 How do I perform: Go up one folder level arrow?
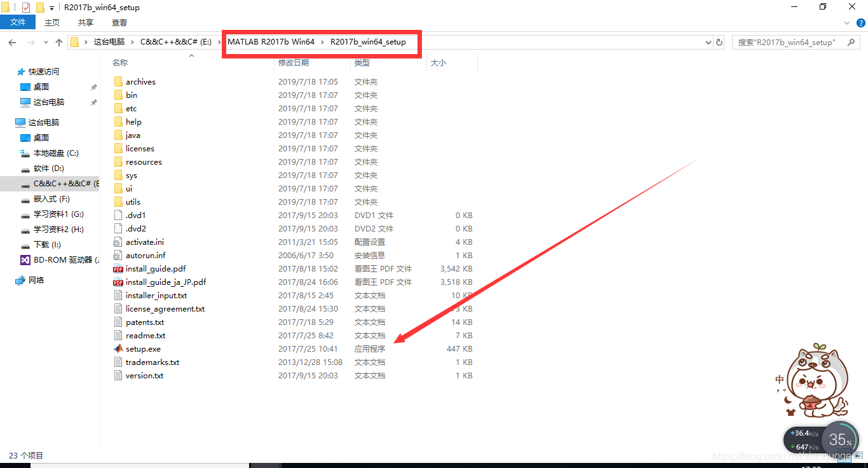tap(59, 42)
